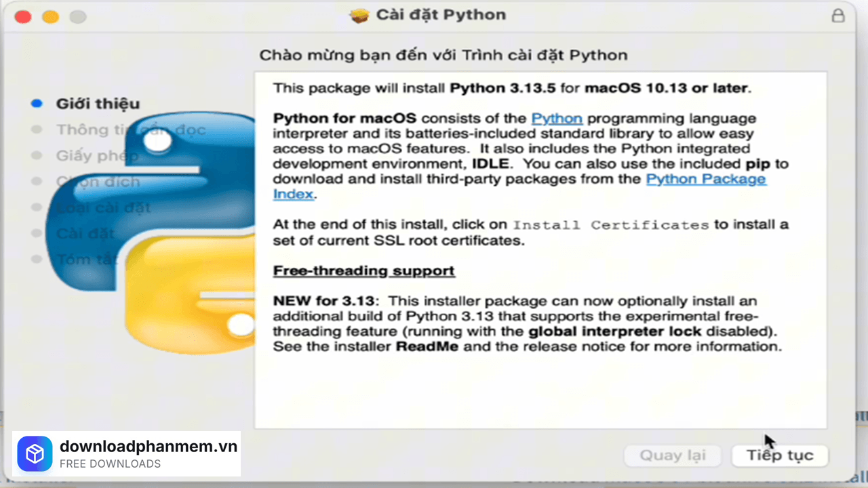Click the package box icon beside the window title
This screenshot has width=868, height=488.
[359, 16]
